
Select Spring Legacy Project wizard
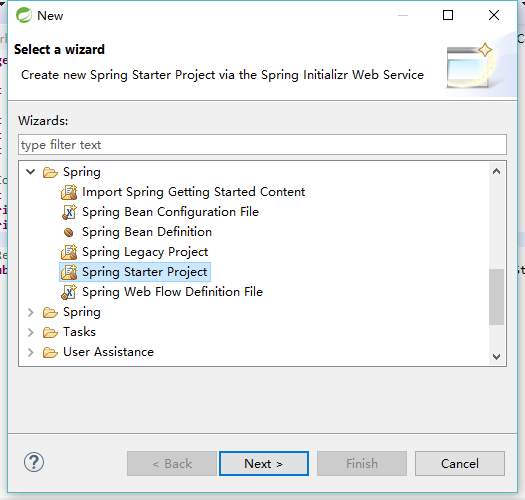(x=145, y=252)
